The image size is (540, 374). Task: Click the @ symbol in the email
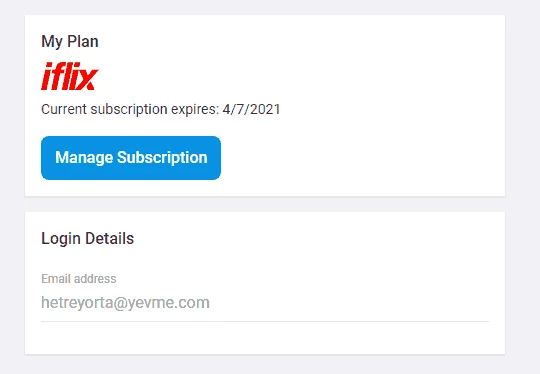coord(120,303)
